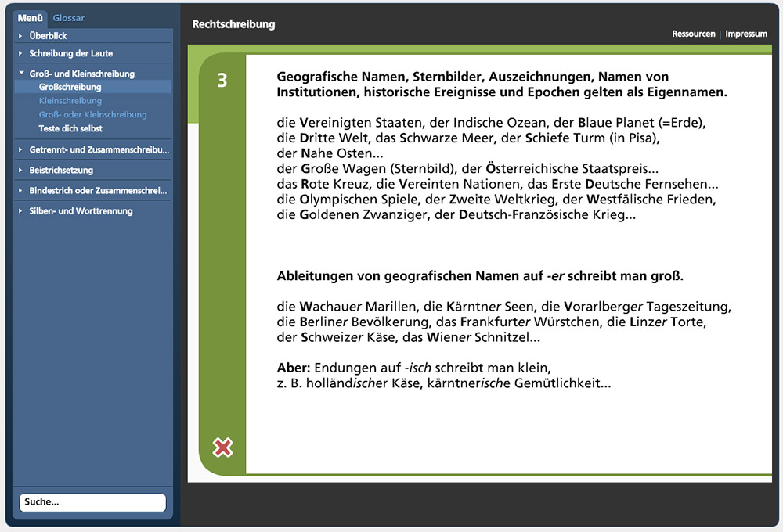Open the Getrennt- und Zusammenschreibung chapter

(99, 149)
